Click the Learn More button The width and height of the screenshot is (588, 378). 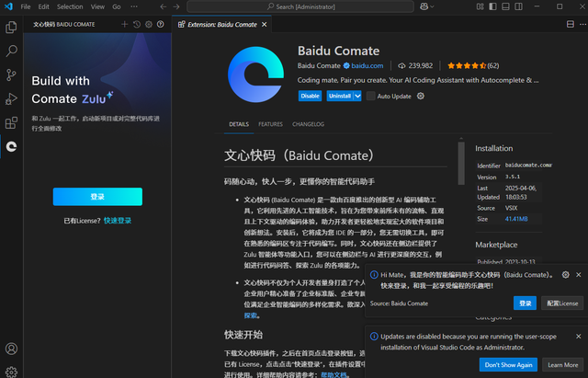click(563, 365)
